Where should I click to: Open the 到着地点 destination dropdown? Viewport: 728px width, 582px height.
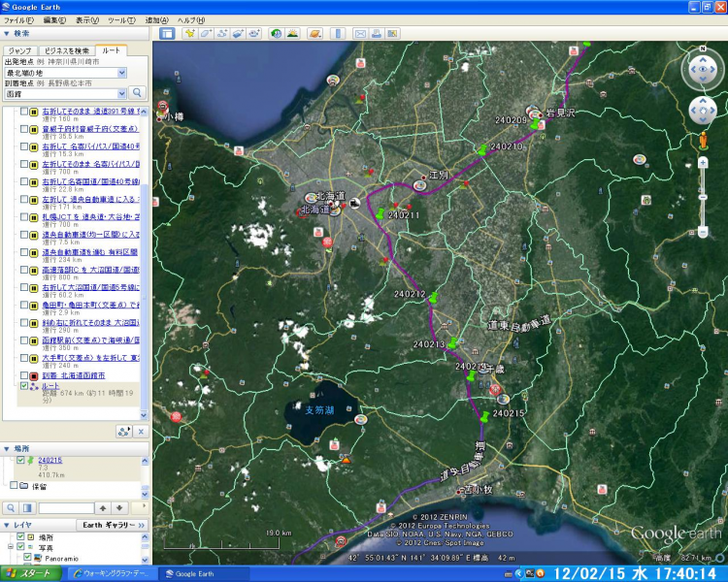tap(121, 93)
